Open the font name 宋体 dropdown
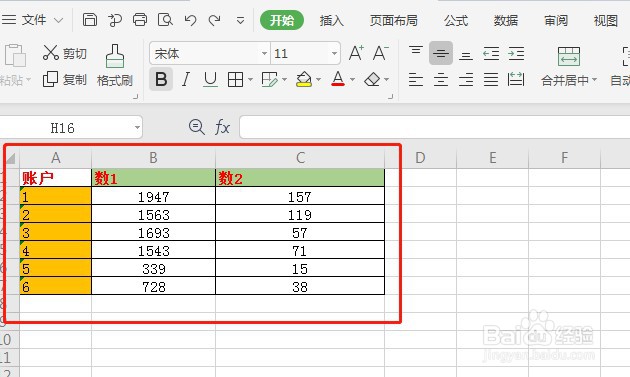 [x=264, y=53]
